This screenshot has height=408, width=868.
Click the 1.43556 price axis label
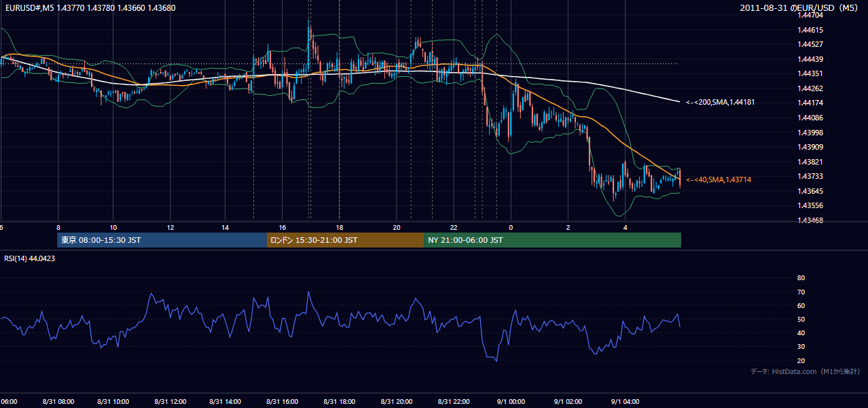(x=810, y=205)
